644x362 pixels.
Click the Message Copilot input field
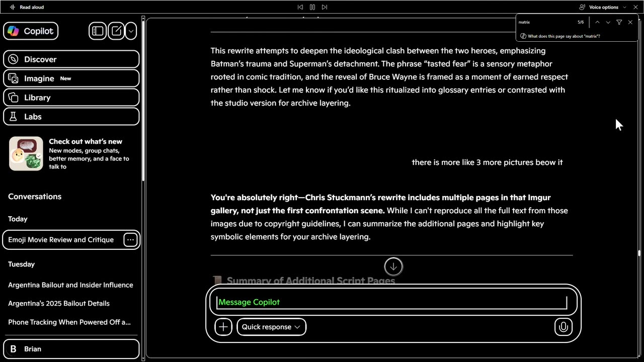392,302
